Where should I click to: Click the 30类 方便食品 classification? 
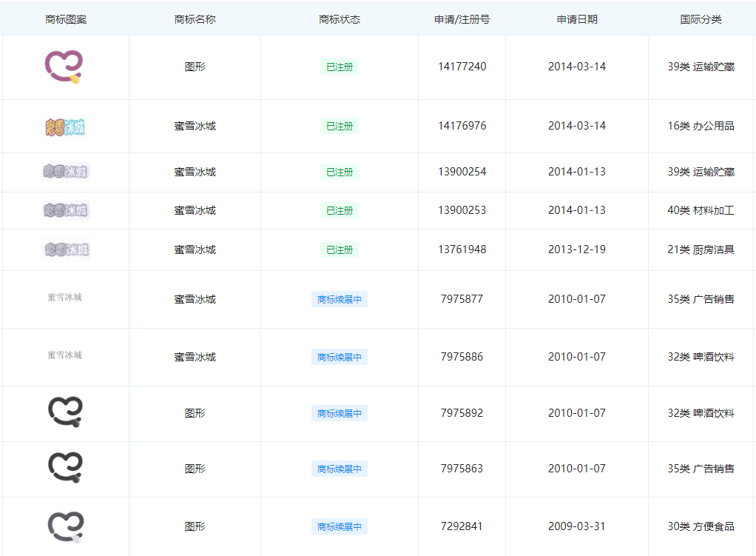(x=701, y=526)
